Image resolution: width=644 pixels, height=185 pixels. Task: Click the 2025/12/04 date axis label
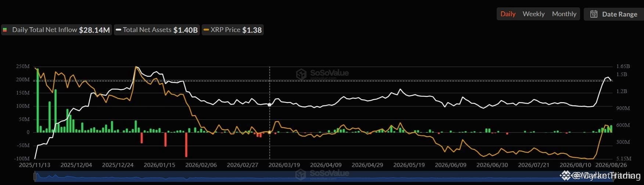click(76, 165)
